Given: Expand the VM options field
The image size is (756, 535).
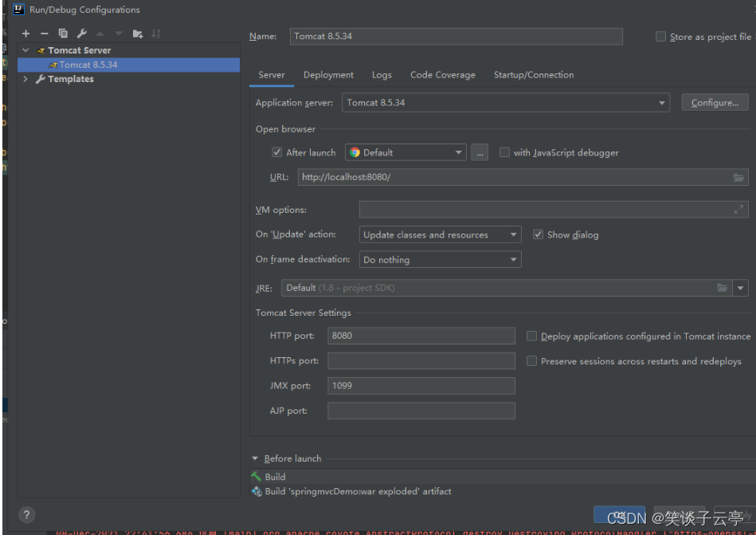Looking at the screenshot, I should tap(738, 210).
